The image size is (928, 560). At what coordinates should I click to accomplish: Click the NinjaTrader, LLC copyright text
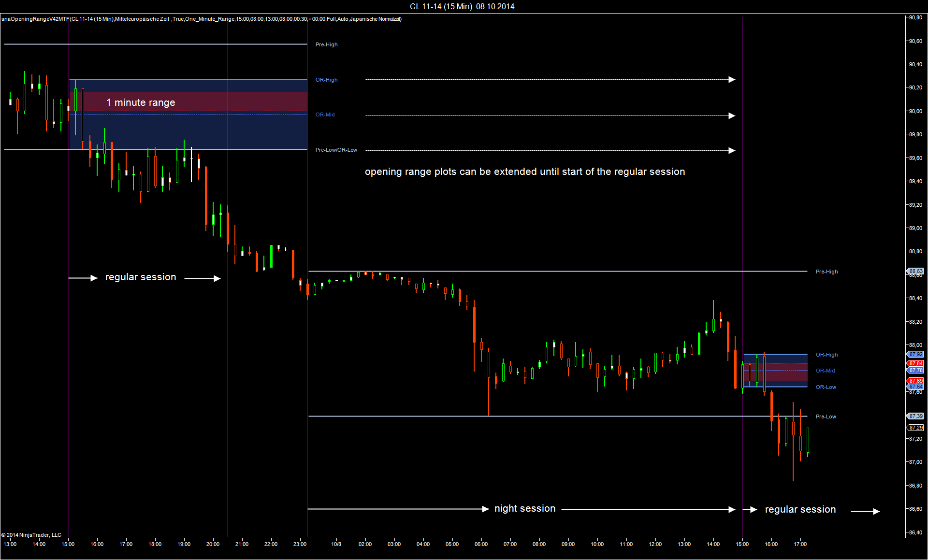(x=31, y=535)
